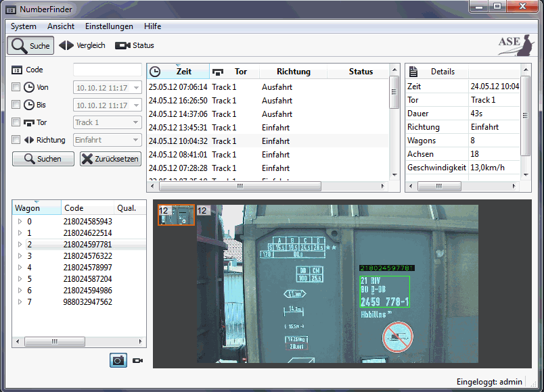The width and height of the screenshot is (544, 392).
Task: Select the photo camera icon below wagon list
Action: click(118, 360)
